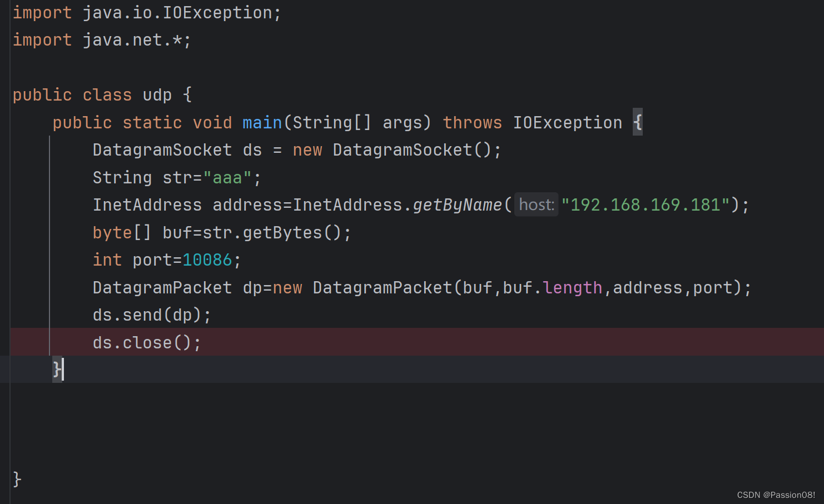Click the IP string "192.168.169.181"
Screen dimensions: 824x504
click(x=646, y=205)
